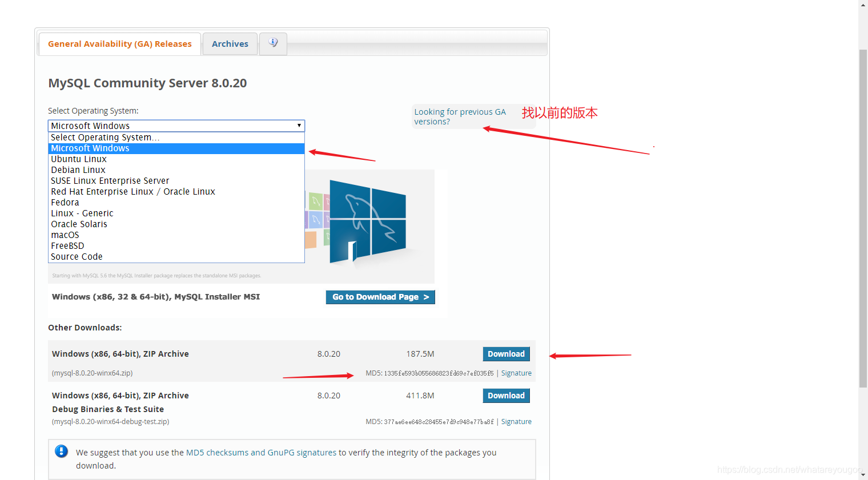
Task: Click the page's vertical scrollbar thumb
Action: pos(863,219)
